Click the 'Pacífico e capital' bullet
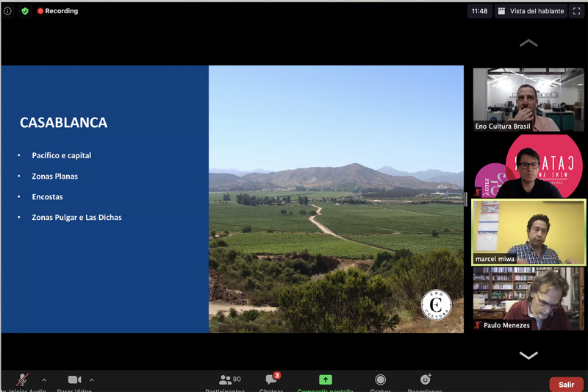The width and height of the screenshot is (588, 392). [62, 155]
